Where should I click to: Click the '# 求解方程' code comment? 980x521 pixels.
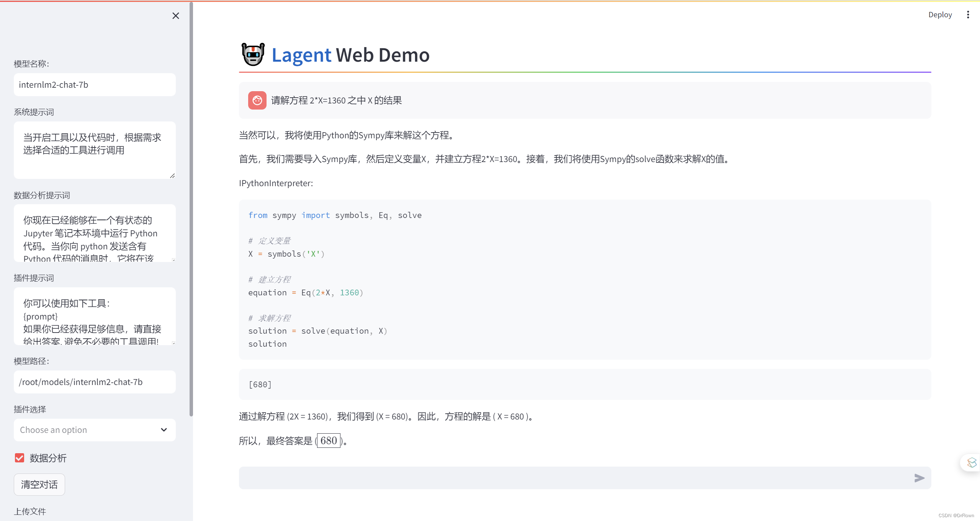tap(269, 318)
